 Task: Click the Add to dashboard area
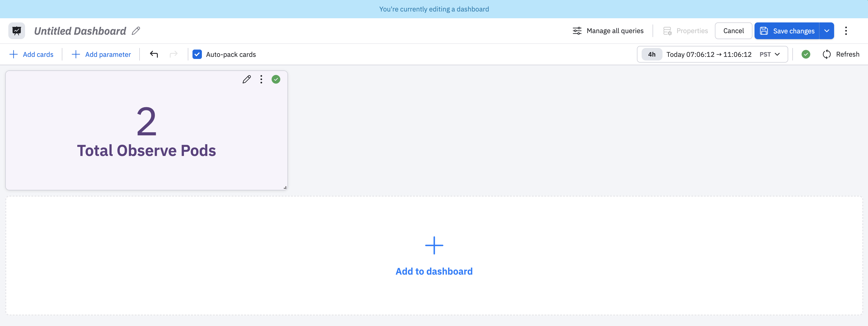point(434,256)
